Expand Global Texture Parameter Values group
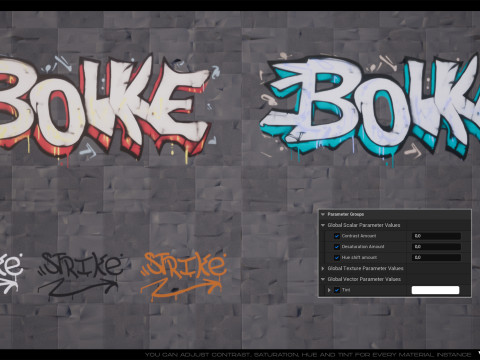Viewport: 480px width, 360px height. click(323, 268)
